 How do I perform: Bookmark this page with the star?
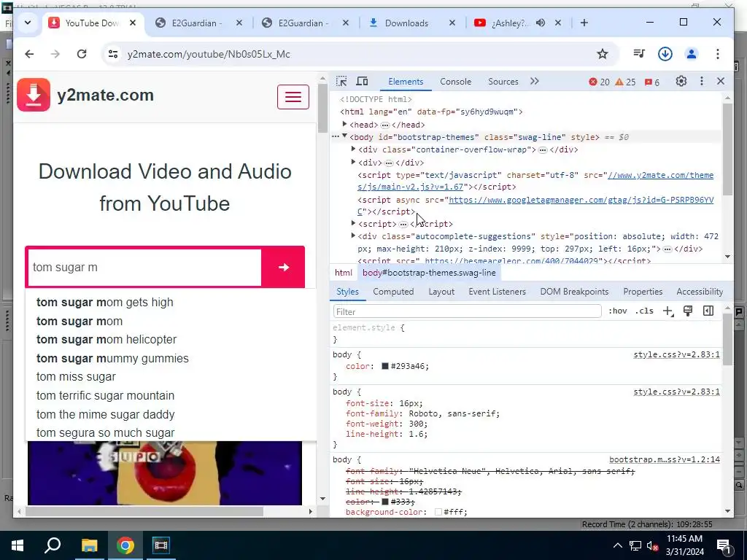pos(603,54)
